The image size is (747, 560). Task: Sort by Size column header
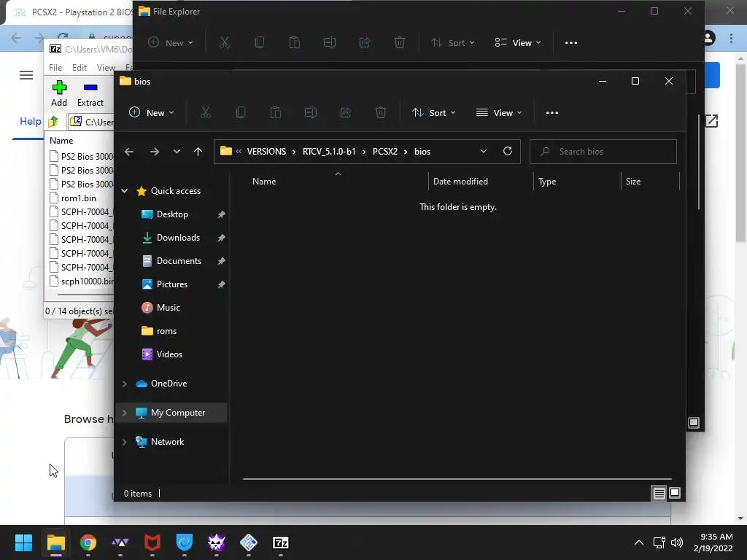(633, 182)
